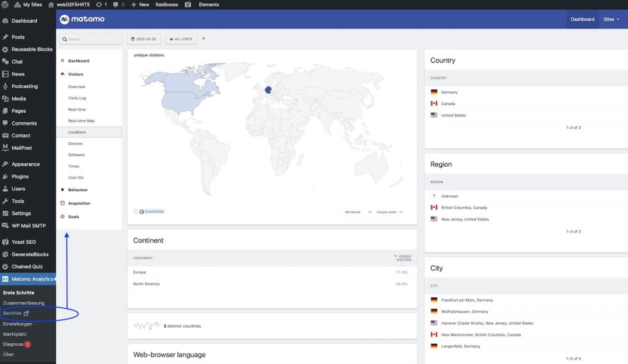
Task: Open the New content menu
Action: pos(140,5)
